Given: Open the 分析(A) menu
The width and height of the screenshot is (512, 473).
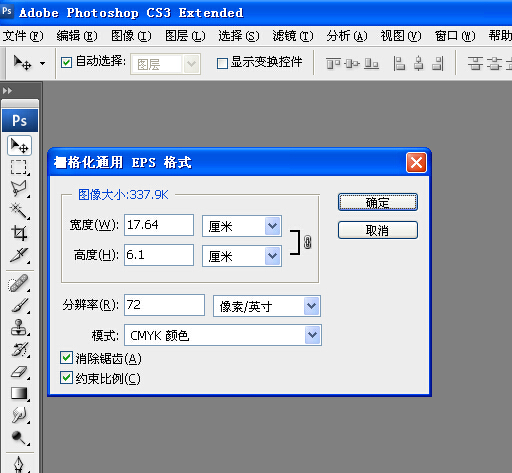Looking at the screenshot, I should [347, 36].
